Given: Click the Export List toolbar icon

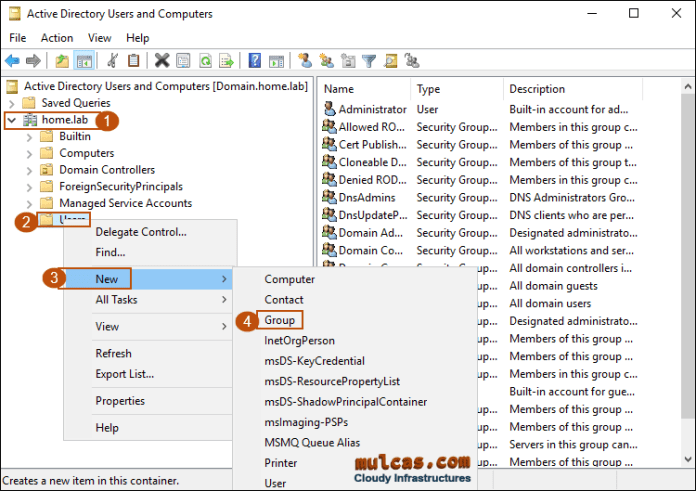Looking at the screenshot, I should pos(226,60).
